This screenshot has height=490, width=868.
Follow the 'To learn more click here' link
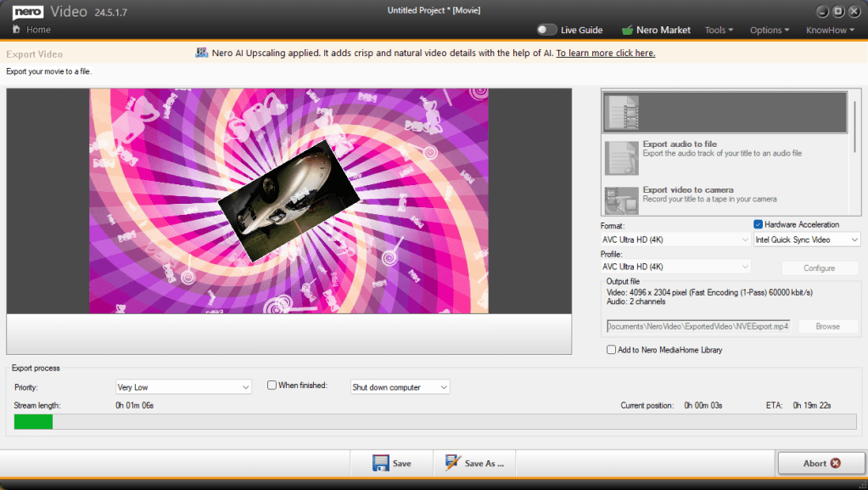[x=605, y=53]
